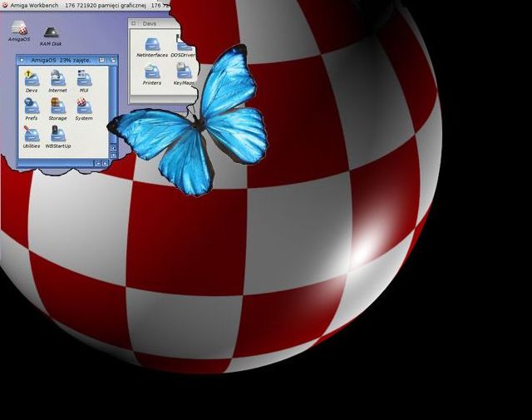Click the vertical scrollbar of AmigaOS window
532x420 pixels.
(x=113, y=106)
